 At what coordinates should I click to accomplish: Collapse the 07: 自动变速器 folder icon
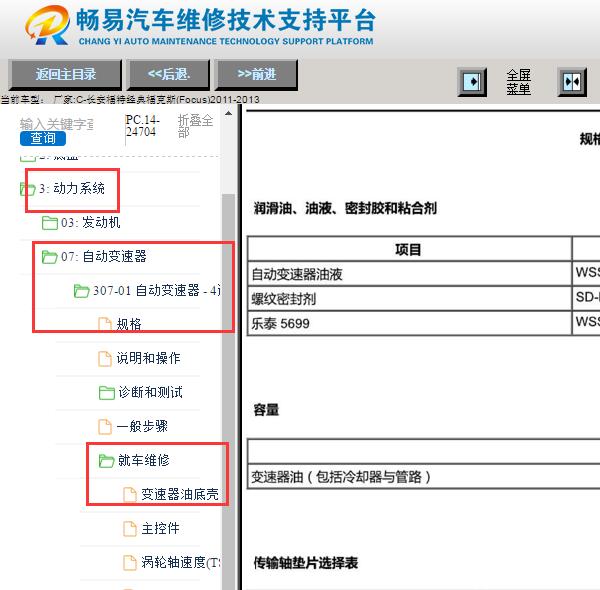click(x=49, y=257)
